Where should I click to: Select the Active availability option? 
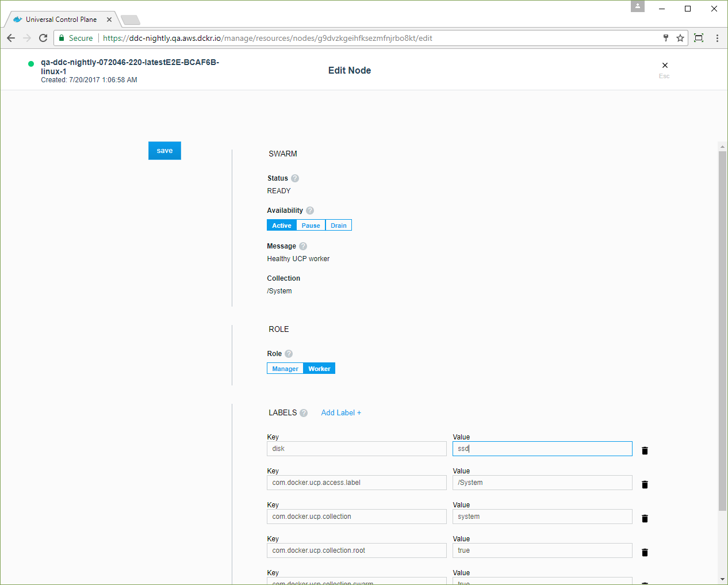(x=282, y=225)
